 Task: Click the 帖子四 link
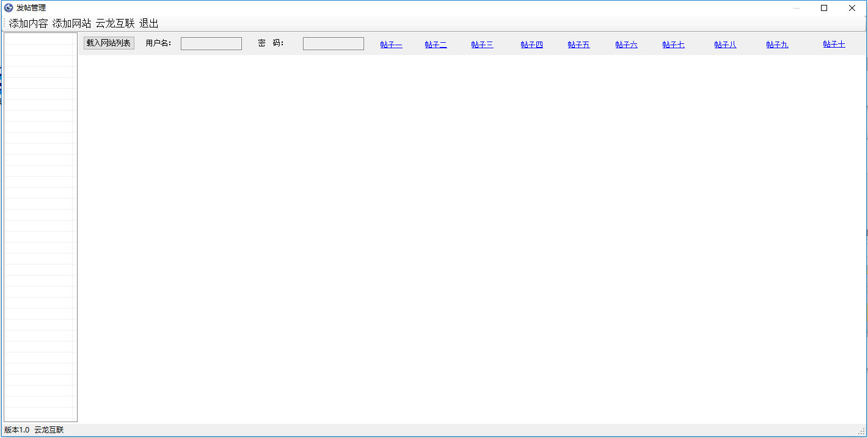531,45
